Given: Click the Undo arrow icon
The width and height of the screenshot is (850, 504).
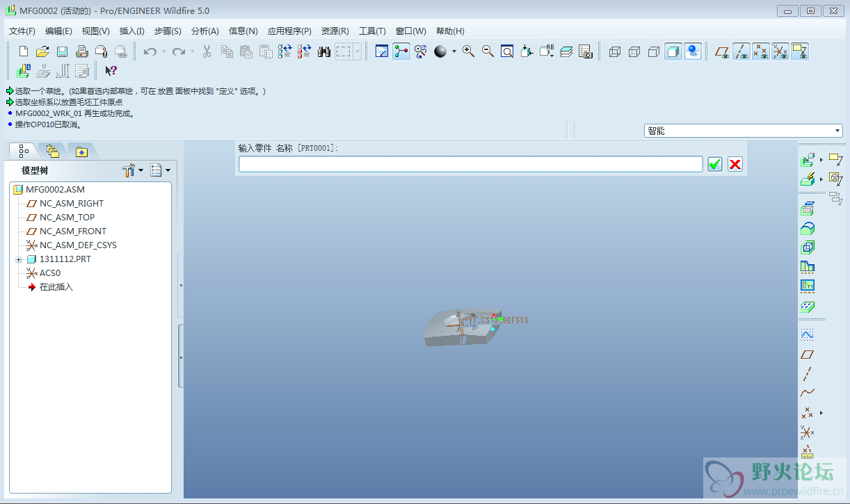Looking at the screenshot, I should (x=150, y=51).
